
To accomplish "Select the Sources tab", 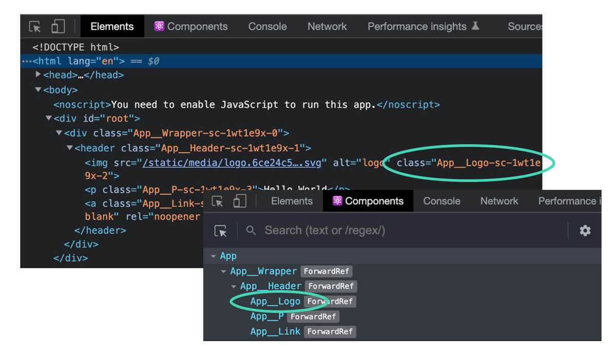I will pyautogui.click(x=525, y=26).
